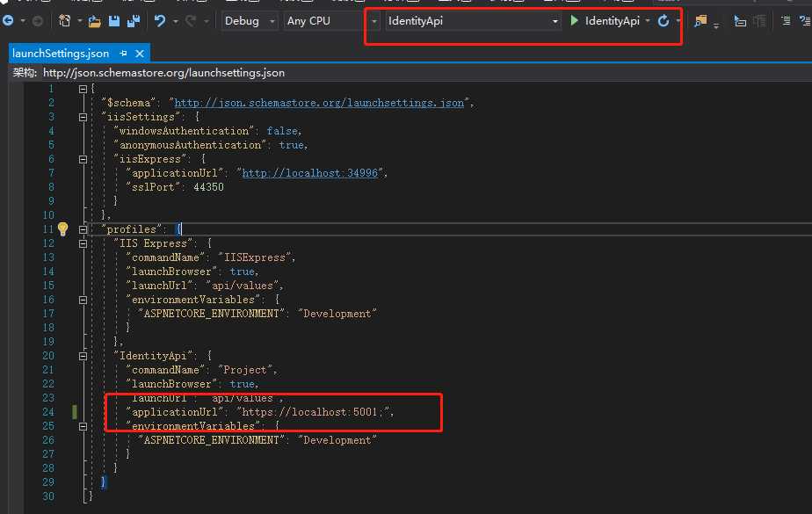The width and height of the screenshot is (812, 514).
Task: Click the Save All multi-disk icon
Action: coord(134,21)
